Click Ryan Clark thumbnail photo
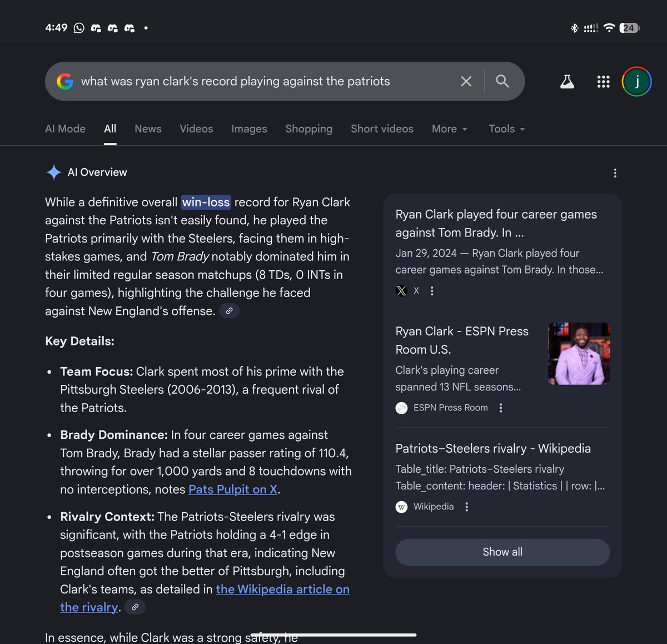The width and height of the screenshot is (667, 644). pyautogui.click(x=579, y=354)
